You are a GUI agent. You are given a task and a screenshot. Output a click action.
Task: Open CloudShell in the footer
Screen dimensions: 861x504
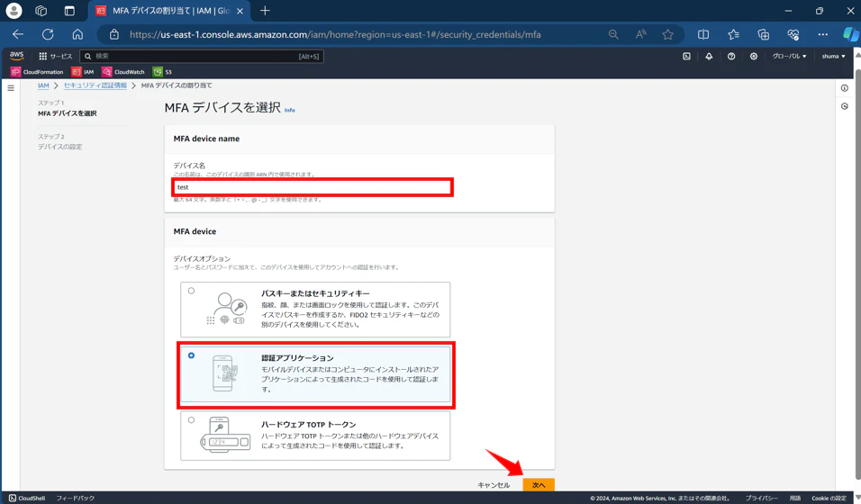(27, 498)
